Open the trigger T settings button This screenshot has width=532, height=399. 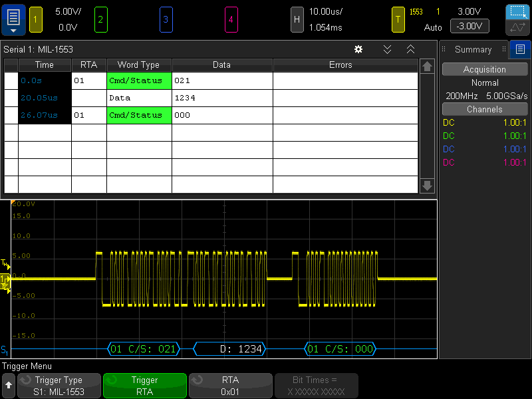(x=398, y=20)
